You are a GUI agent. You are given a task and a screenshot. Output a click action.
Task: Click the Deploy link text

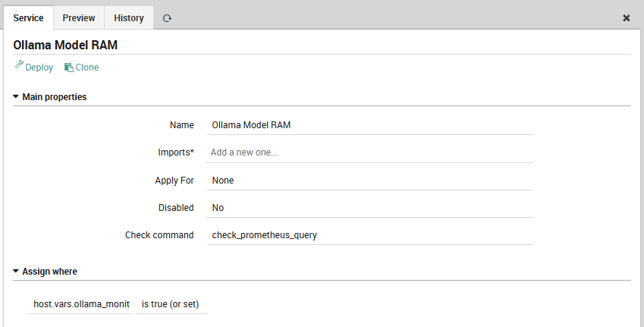click(39, 68)
